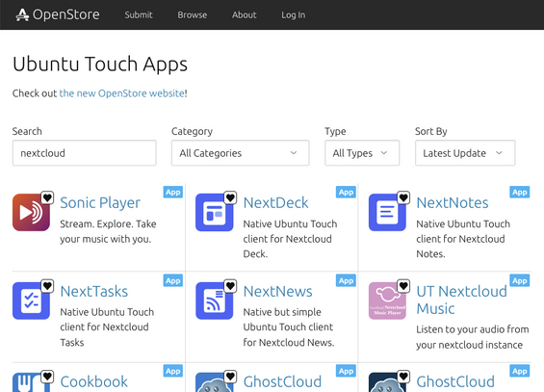Open the NextNews title link
The height and width of the screenshot is (392, 544).
[x=278, y=292]
